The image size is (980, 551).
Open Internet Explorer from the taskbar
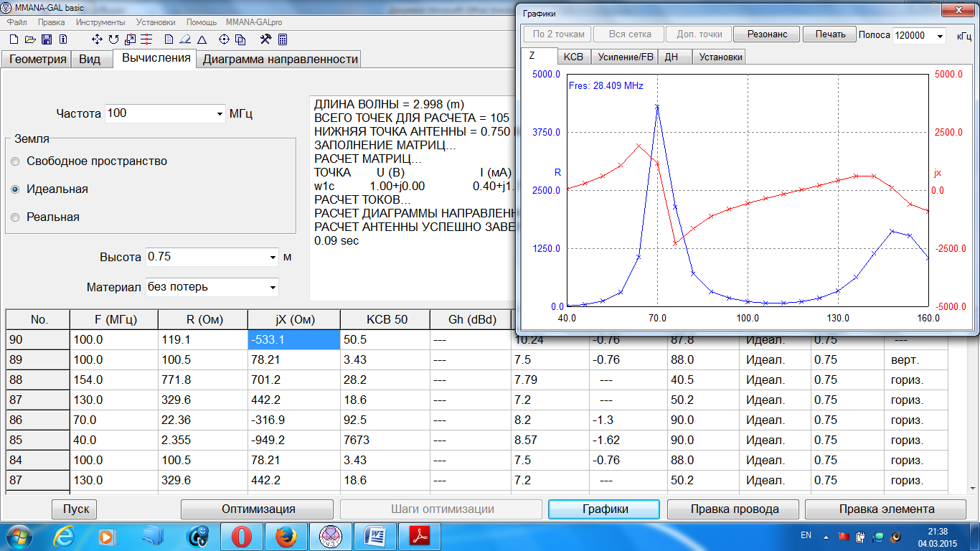tap(65, 537)
